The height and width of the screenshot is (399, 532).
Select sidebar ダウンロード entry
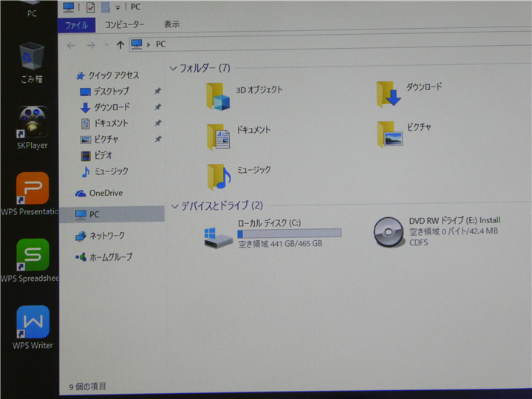(105, 107)
